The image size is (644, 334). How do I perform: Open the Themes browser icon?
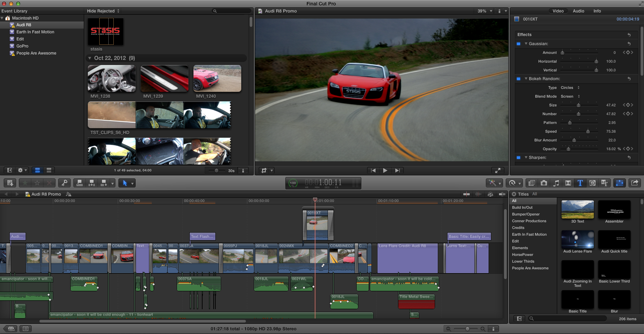(x=604, y=183)
